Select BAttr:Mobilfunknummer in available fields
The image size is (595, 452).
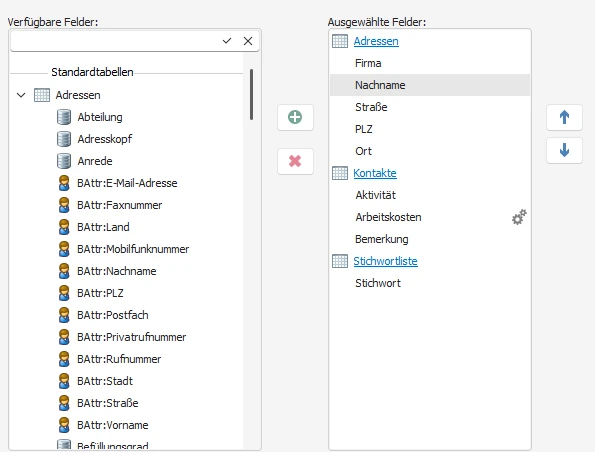(133, 249)
